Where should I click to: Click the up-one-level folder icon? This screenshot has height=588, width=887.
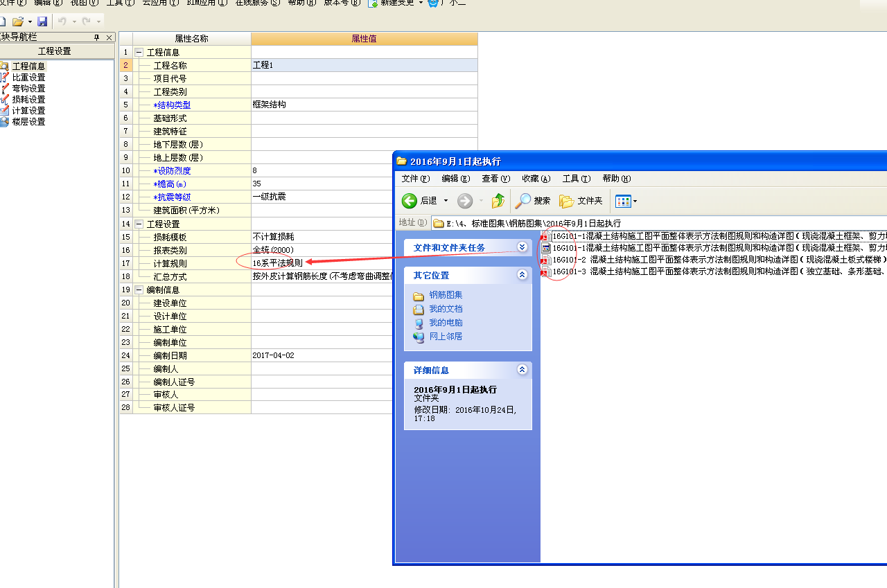498,201
